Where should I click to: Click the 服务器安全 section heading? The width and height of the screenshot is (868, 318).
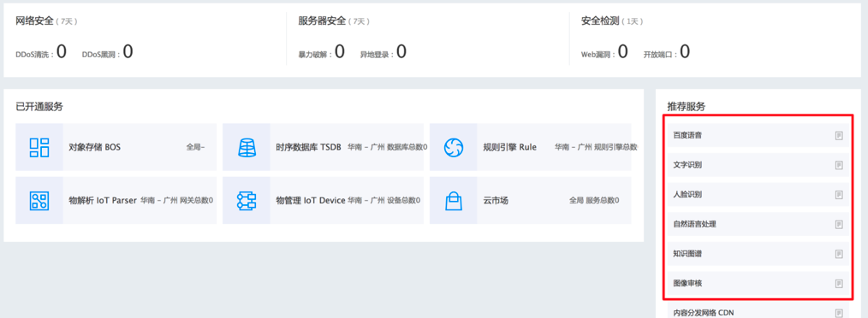click(322, 21)
